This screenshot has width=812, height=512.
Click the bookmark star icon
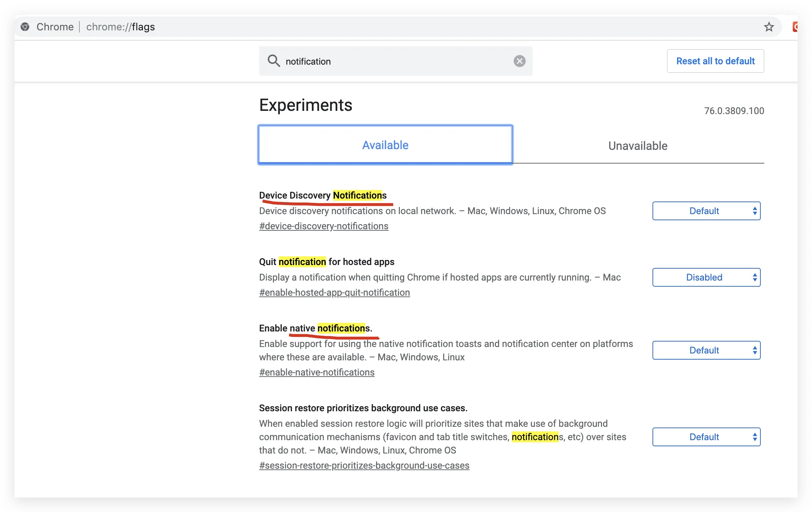[x=769, y=27]
